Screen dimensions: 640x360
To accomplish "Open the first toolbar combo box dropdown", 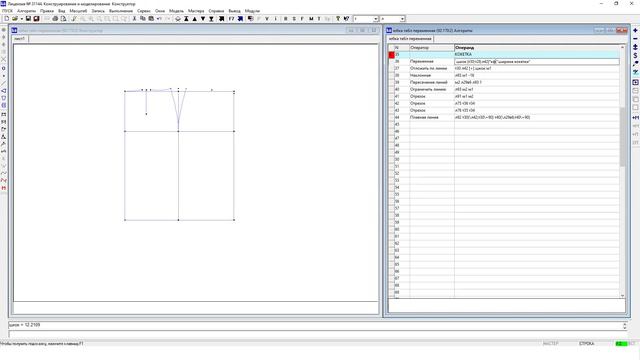I will [x=376, y=19].
